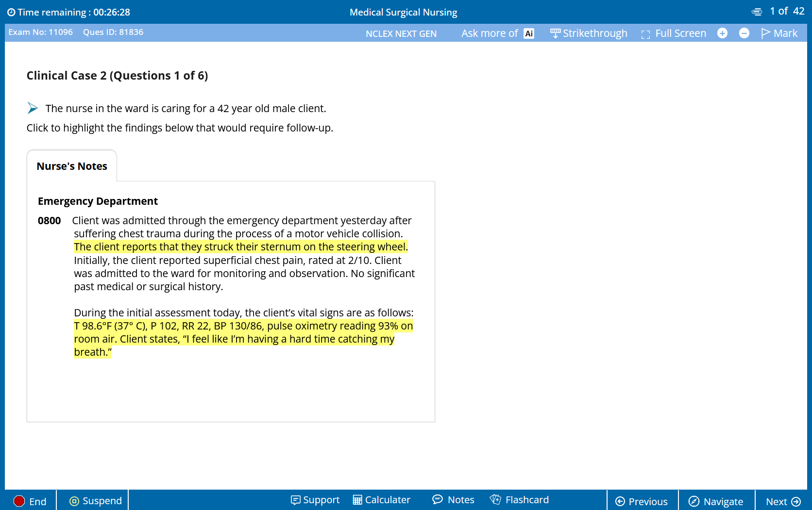Click the Suspend pause icon

[x=74, y=501]
